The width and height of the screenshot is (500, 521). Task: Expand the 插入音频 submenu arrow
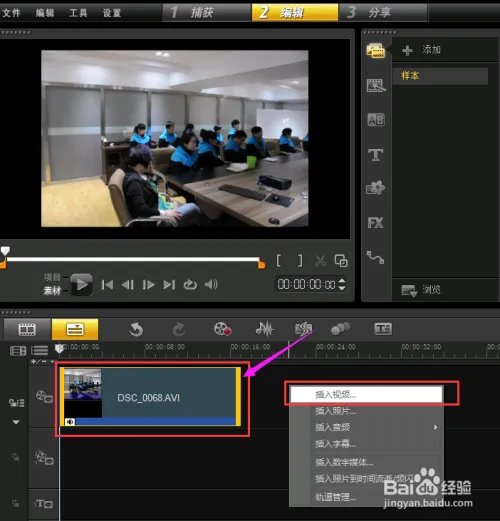pos(435,427)
